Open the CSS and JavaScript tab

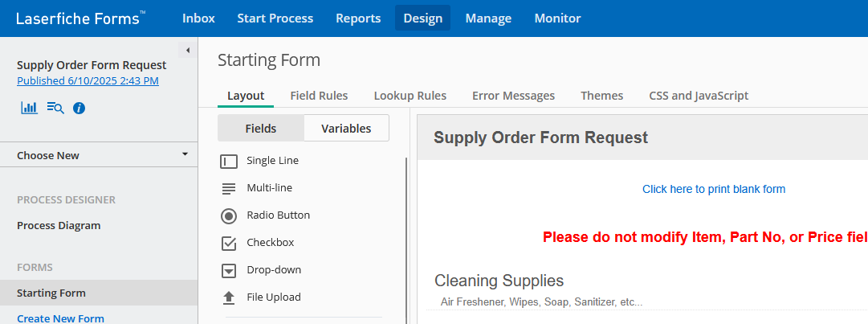[699, 95]
